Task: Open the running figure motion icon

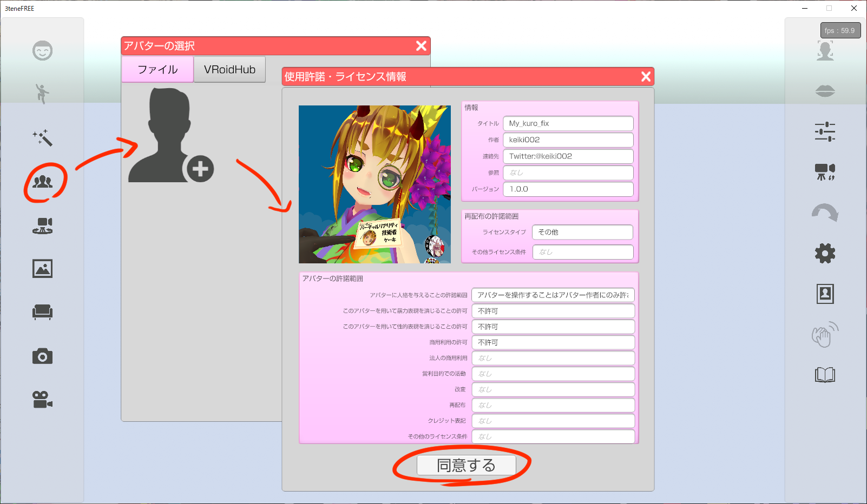Action: (42, 94)
